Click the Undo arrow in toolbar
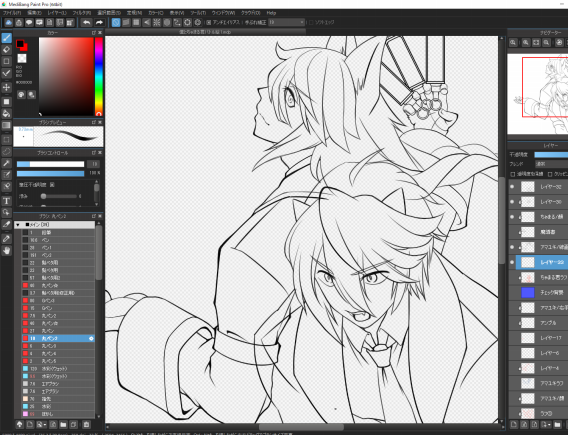Screen dimensions: 568x435 point(86,22)
